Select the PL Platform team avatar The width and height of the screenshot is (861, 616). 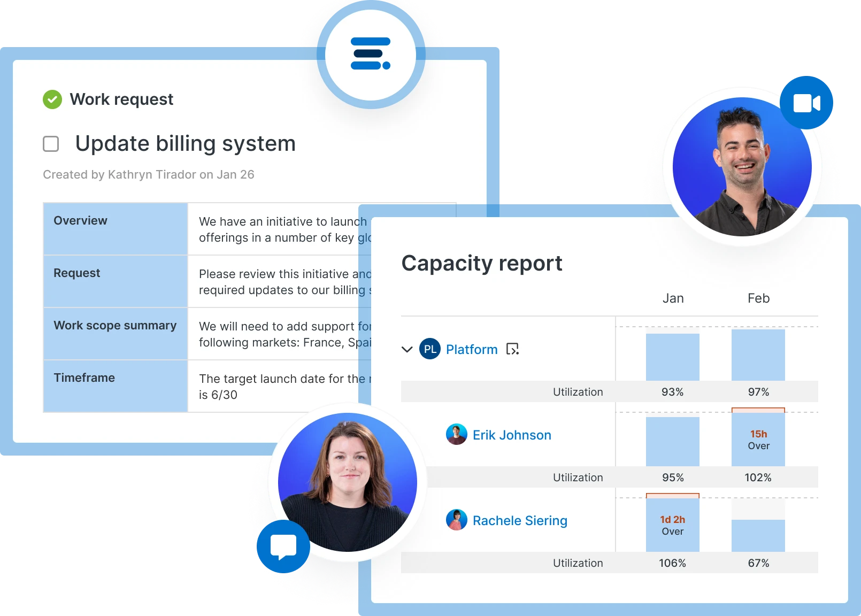429,349
